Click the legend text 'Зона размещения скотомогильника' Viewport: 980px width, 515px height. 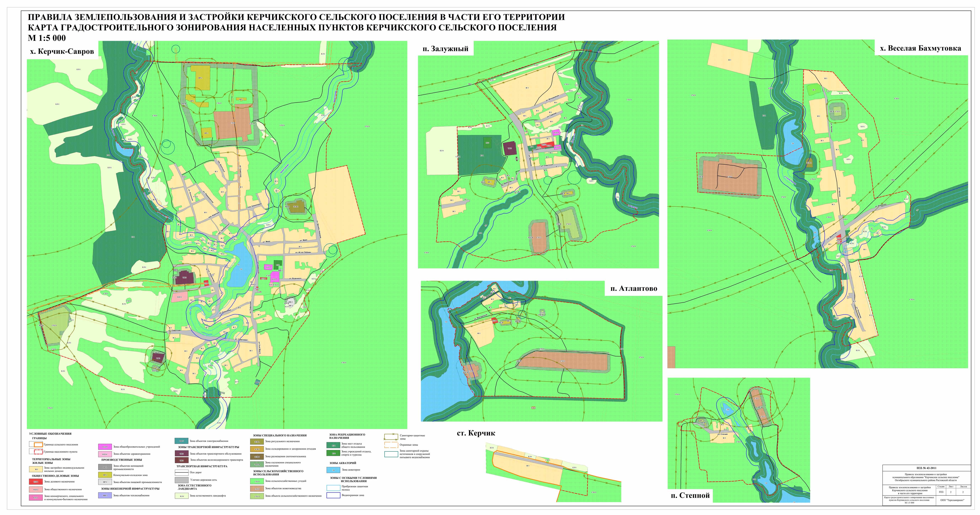(285, 457)
